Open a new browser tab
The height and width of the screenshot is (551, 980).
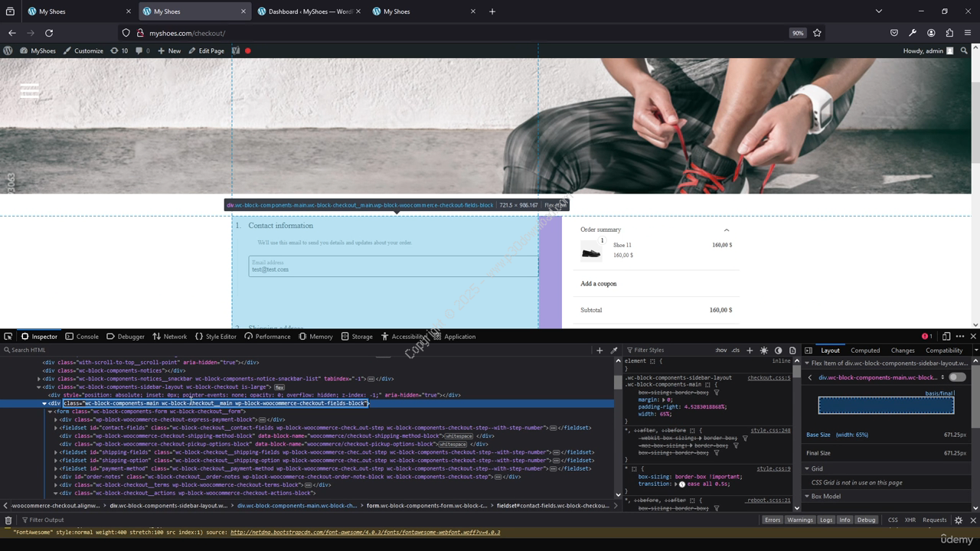(x=492, y=11)
